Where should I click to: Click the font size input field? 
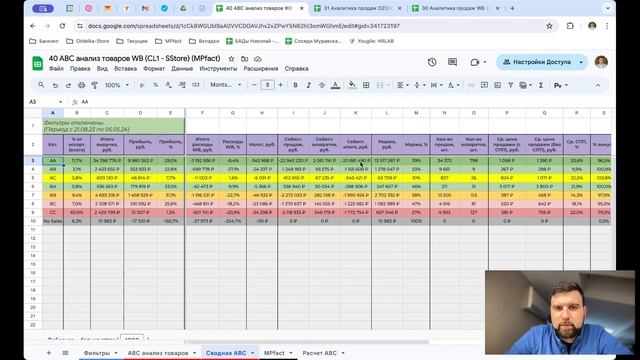(267, 85)
